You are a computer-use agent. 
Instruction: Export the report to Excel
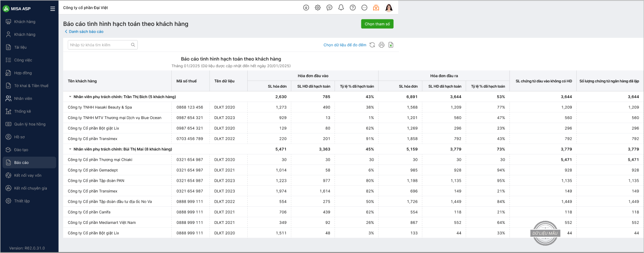coord(391,45)
